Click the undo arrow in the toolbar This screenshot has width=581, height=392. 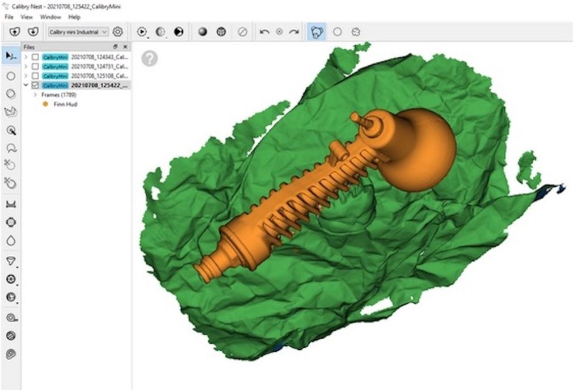(x=264, y=32)
